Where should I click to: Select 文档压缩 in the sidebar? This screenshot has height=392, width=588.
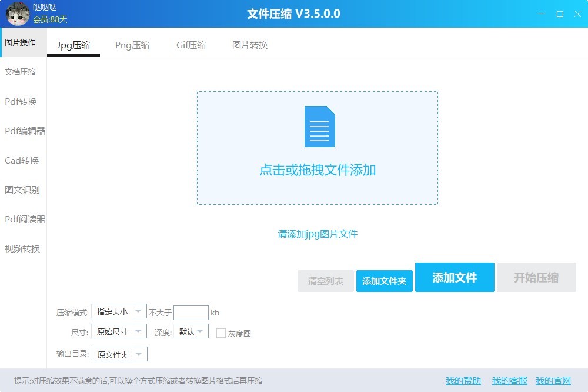(x=21, y=72)
